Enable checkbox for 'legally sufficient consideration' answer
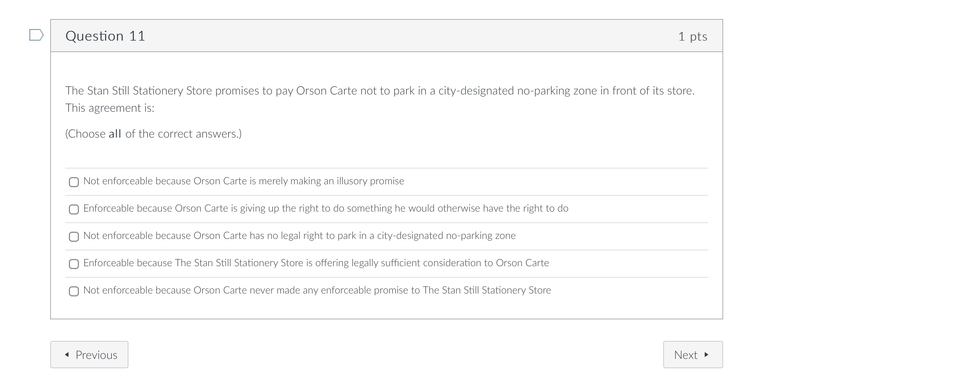The height and width of the screenshot is (379, 980). point(74,264)
